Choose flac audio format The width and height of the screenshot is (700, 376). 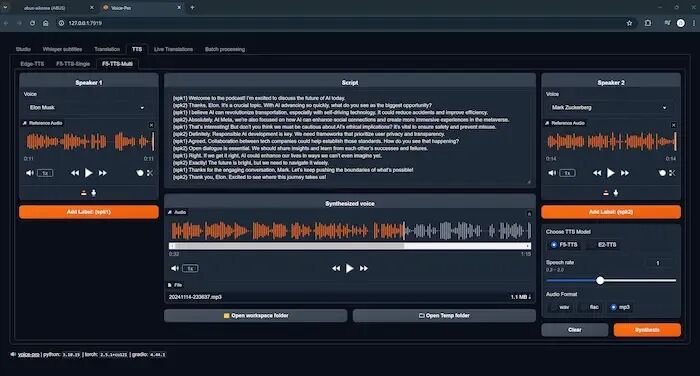[x=583, y=307]
